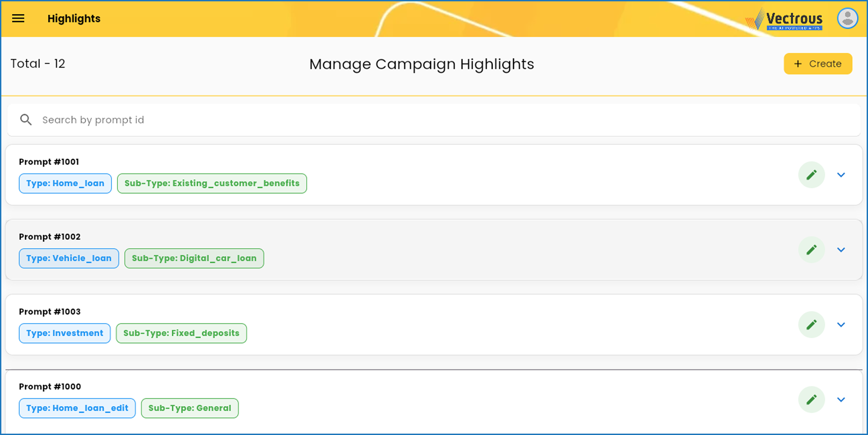Click the Vectrous logo
This screenshot has width=868, height=435.
pyautogui.click(x=785, y=19)
